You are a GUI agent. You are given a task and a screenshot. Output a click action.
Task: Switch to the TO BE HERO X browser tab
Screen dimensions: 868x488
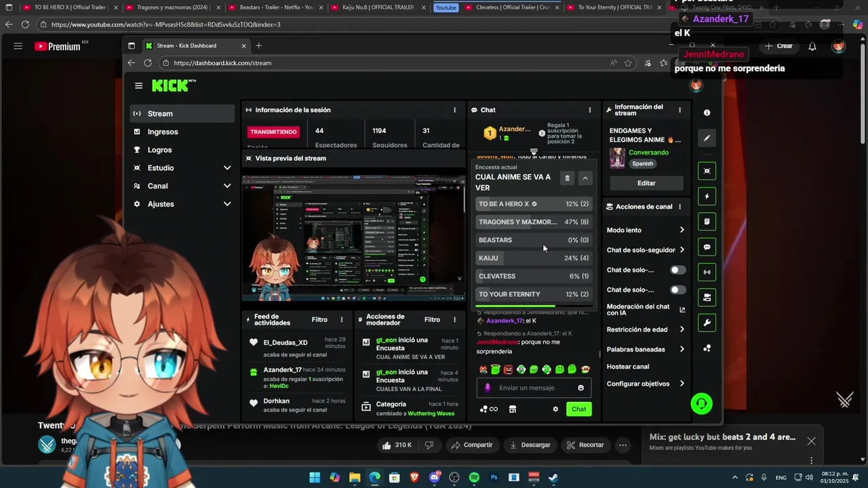pos(70,7)
